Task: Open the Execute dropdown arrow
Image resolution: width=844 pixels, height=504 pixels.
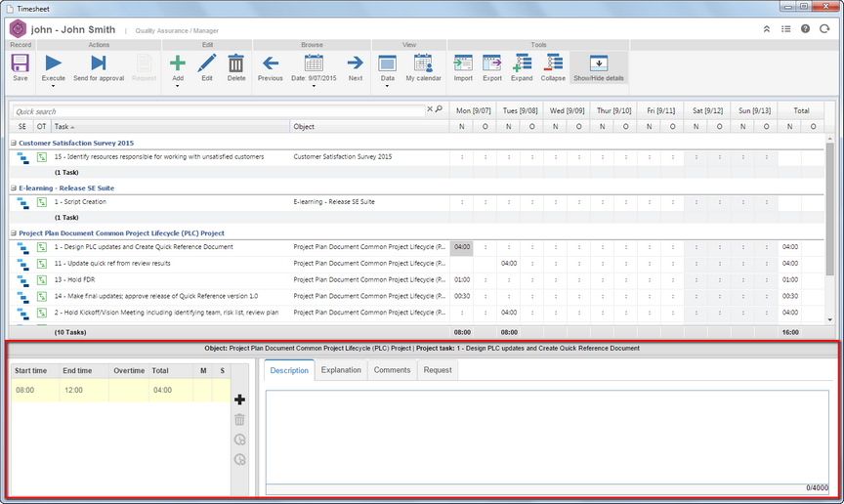Action: tap(54, 86)
